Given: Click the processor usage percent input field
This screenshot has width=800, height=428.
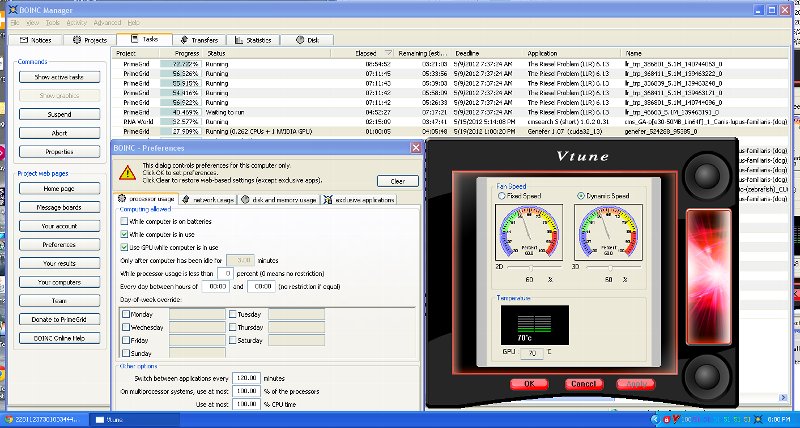Looking at the screenshot, I should point(226,272).
